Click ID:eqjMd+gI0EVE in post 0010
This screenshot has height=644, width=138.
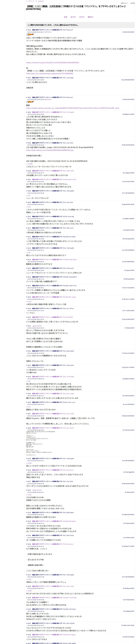click(x=128, y=219)
